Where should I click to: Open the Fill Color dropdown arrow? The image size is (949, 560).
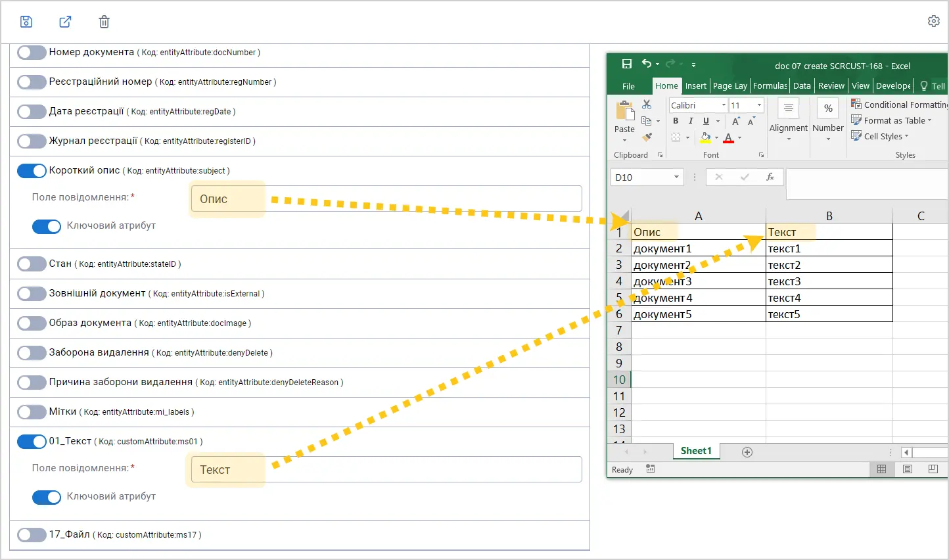tap(716, 137)
